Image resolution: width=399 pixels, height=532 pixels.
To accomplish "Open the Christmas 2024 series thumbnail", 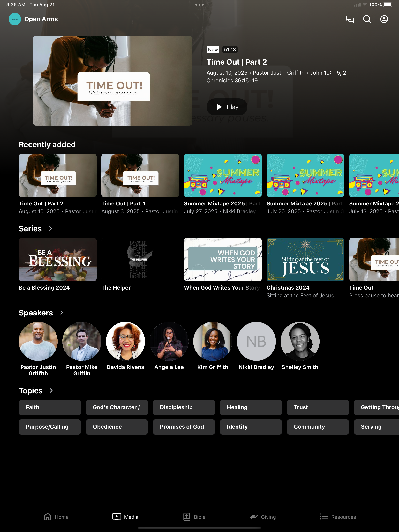I will pyautogui.click(x=305, y=260).
